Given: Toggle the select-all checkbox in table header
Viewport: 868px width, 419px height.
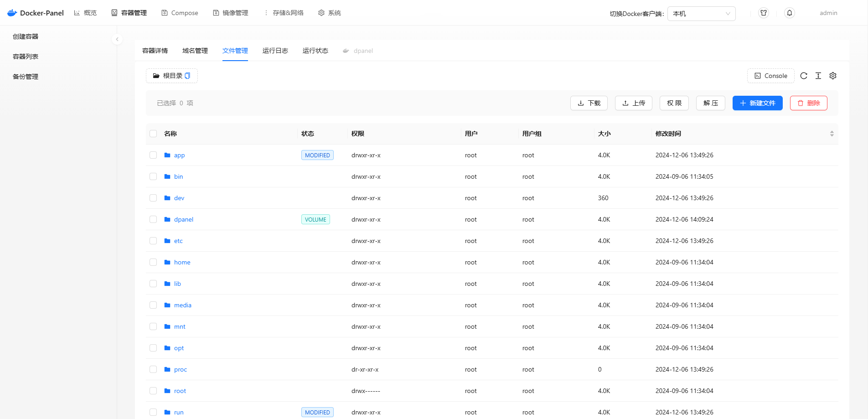Looking at the screenshot, I should point(153,134).
